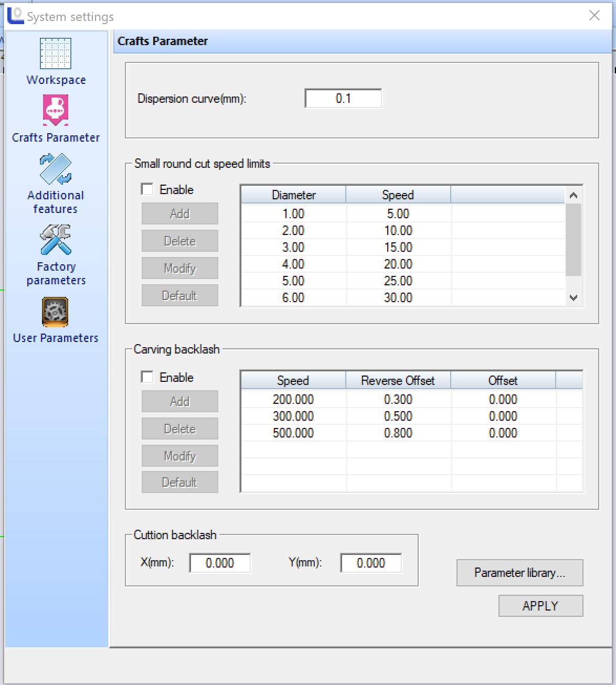Select the 500.000 speed backlash row
Viewport: 616px width, 685px height.
click(293, 433)
